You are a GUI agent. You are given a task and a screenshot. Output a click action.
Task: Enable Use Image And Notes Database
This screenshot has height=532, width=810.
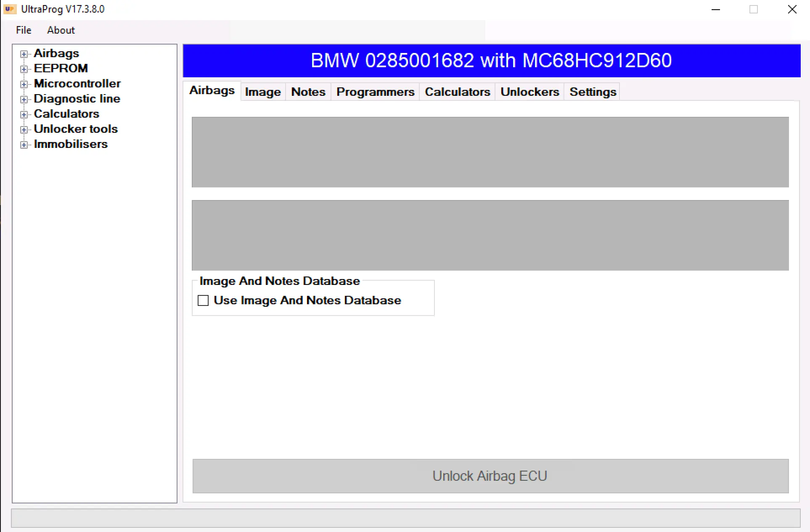click(203, 300)
